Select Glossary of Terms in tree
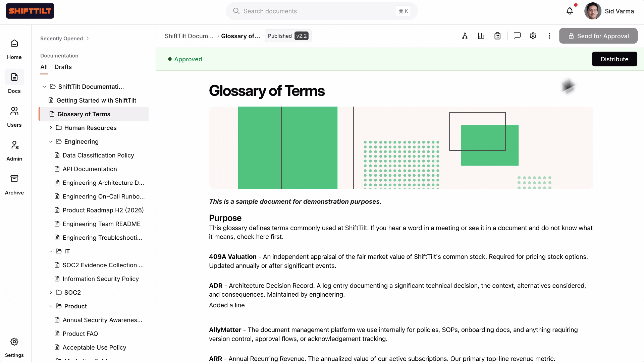Screen dimensions: 644x362 point(94,114)
